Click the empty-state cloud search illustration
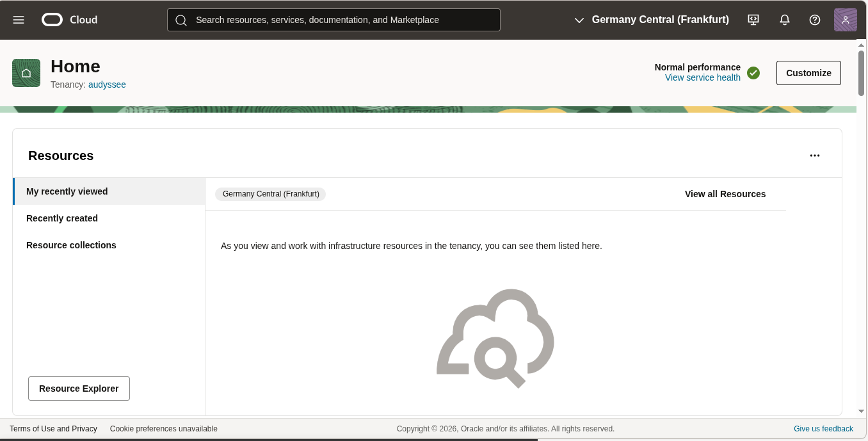 (x=495, y=339)
